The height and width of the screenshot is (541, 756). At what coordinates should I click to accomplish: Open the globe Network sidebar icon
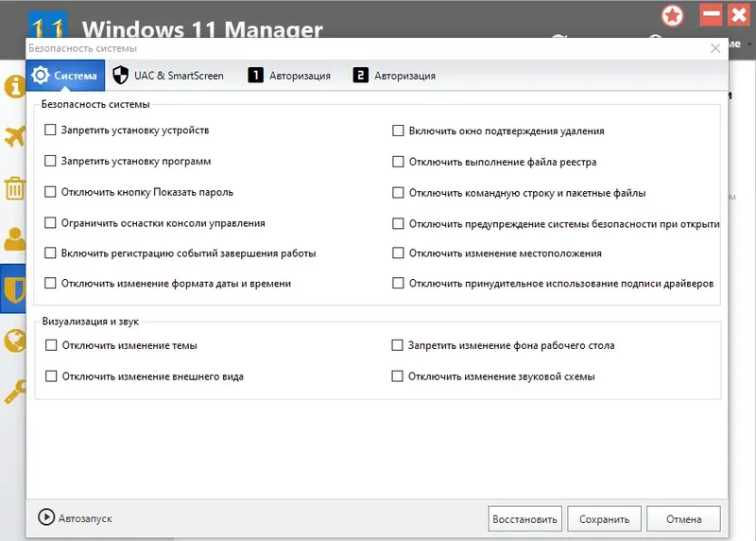(x=13, y=340)
